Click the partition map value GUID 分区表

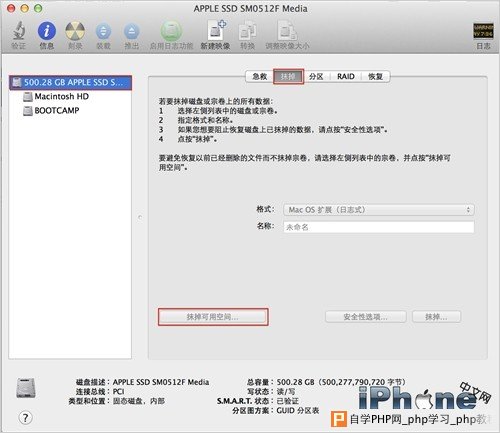298,411
